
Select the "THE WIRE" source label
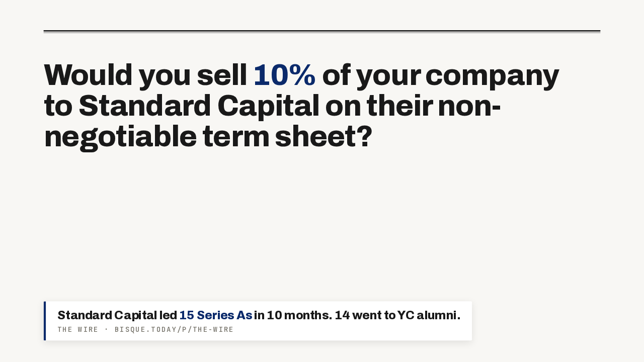(78, 330)
